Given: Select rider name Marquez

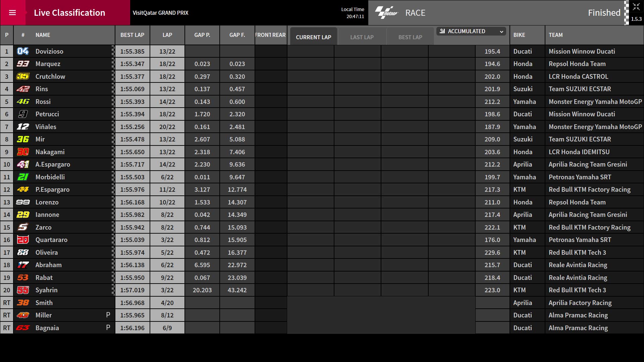Looking at the screenshot, I should click(x=48, y=64).
